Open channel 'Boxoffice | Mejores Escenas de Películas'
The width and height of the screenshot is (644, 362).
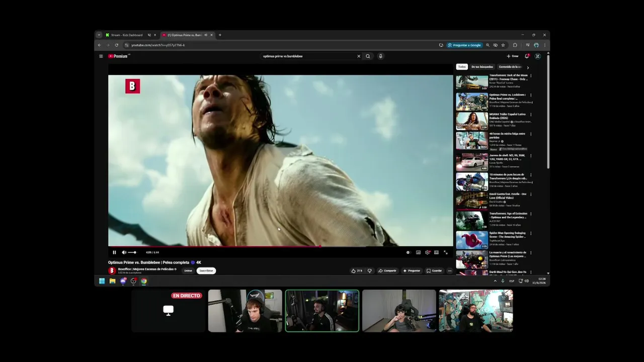pos(146,269)
